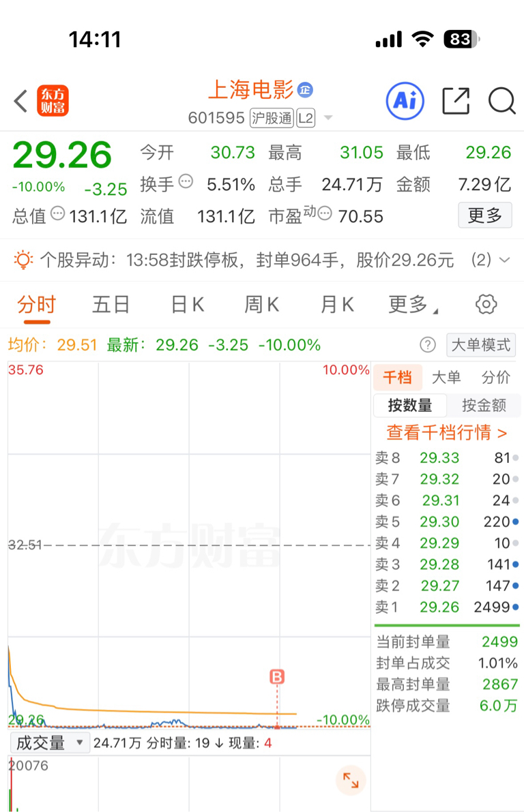Viewport: 524px width, 812px height.
Task: Tap the blue dot beside 卖1 volume 2499
Action: tap(516, 607)
